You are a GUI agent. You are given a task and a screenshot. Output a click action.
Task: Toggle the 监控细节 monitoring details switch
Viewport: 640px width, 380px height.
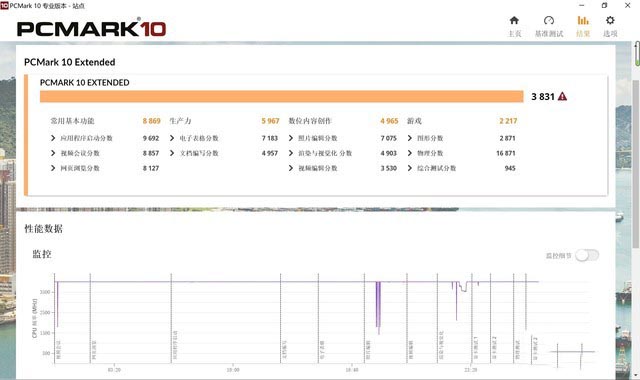coord(587,256)
